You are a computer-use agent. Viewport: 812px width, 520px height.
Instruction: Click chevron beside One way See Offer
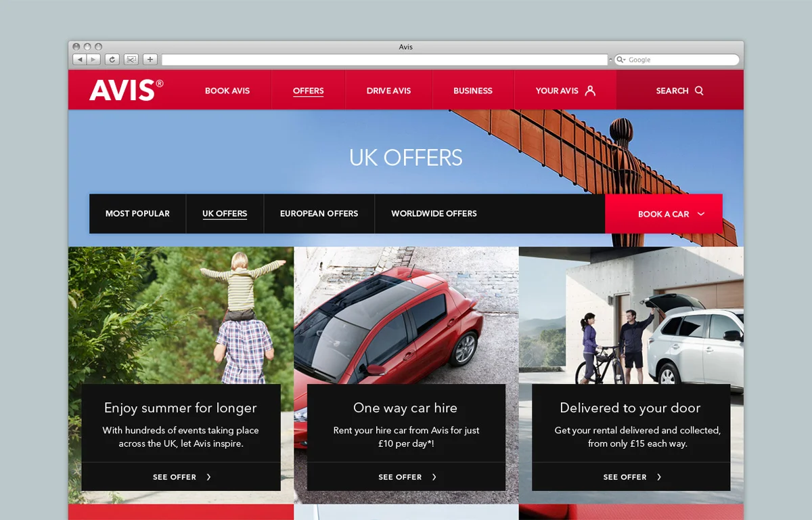(434, 477)
